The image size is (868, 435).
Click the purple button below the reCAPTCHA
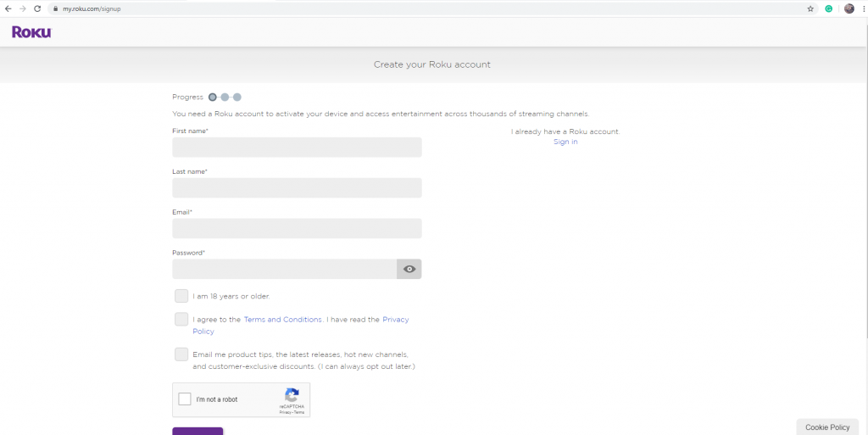click(198, 431)
